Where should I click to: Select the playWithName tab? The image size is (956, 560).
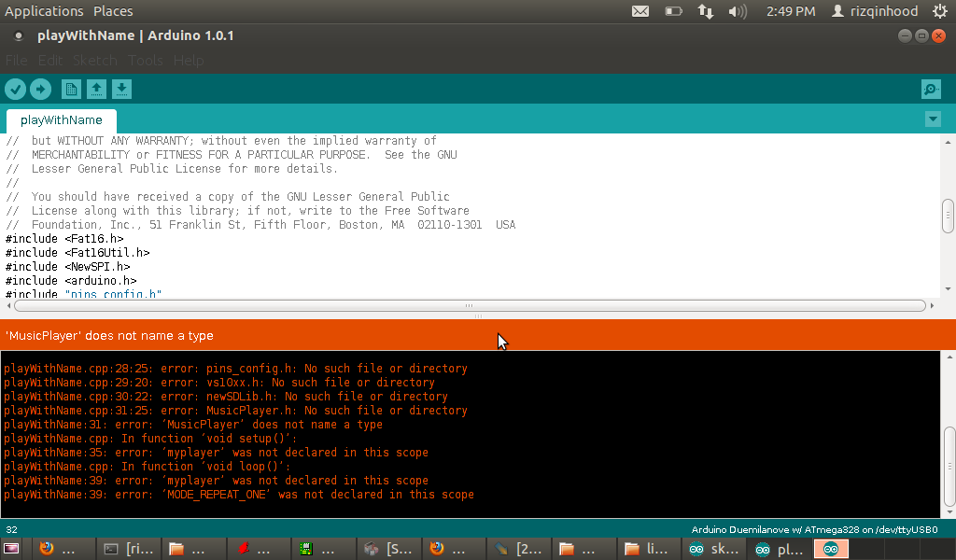tap(61, 120)
